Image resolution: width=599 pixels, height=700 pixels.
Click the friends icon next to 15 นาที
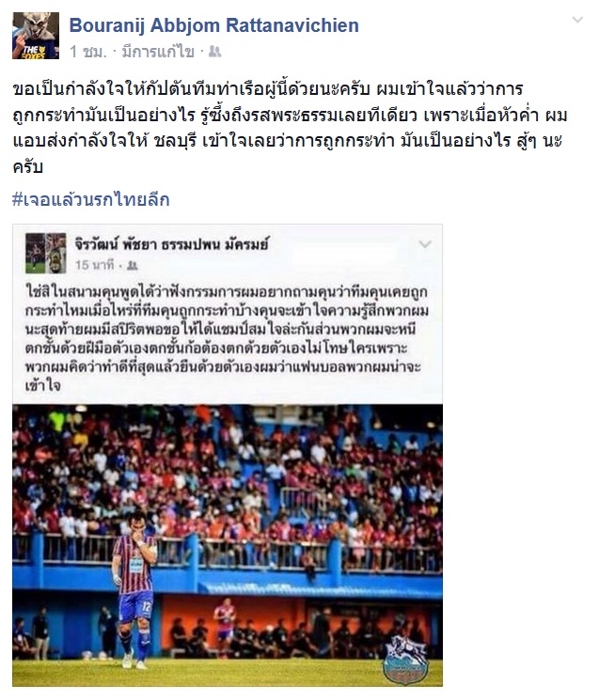pos(133,266)
